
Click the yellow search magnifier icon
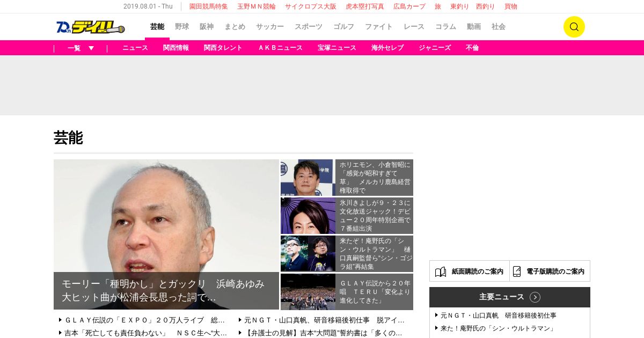pos(574,27)
